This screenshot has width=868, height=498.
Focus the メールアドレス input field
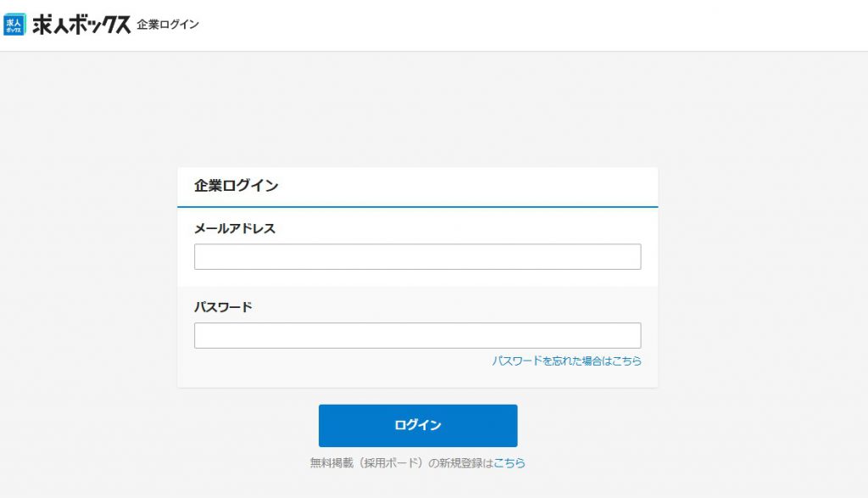tap(417, 256)
